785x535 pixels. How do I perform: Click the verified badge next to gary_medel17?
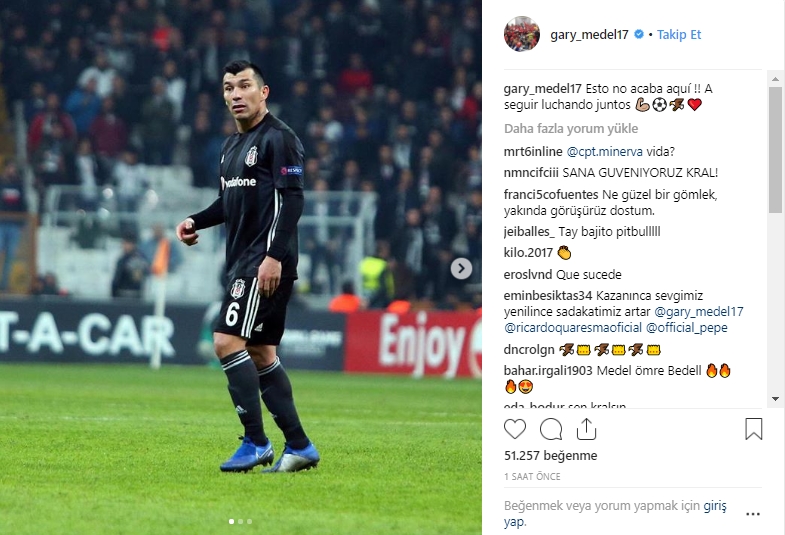click(x=639, y=34)
